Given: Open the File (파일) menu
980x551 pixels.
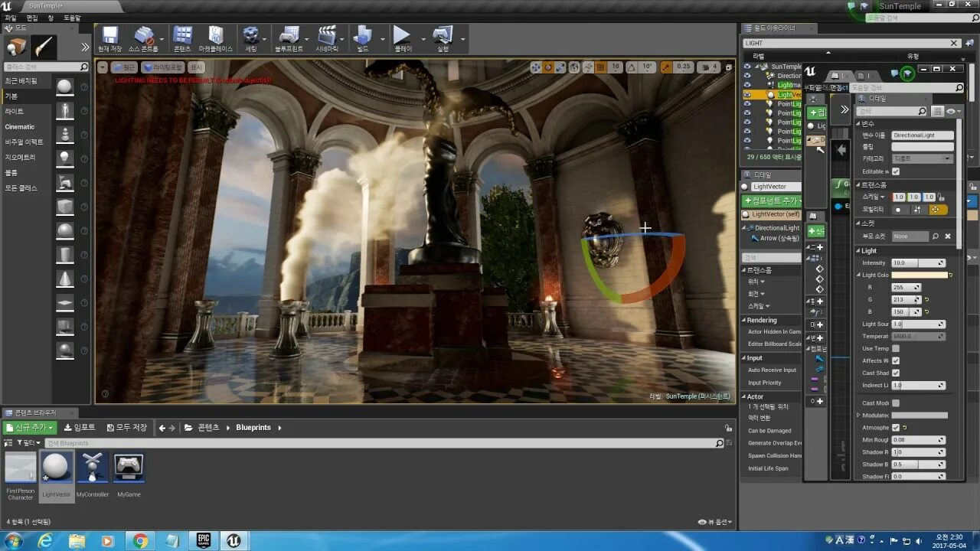Looking at the screenshot, I should (11, 18).
